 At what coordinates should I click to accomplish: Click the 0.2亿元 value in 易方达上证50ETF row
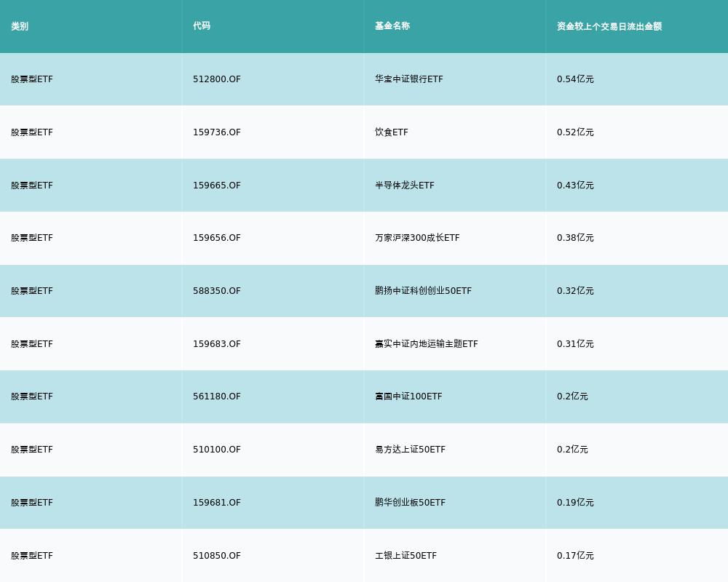(572, 449)
